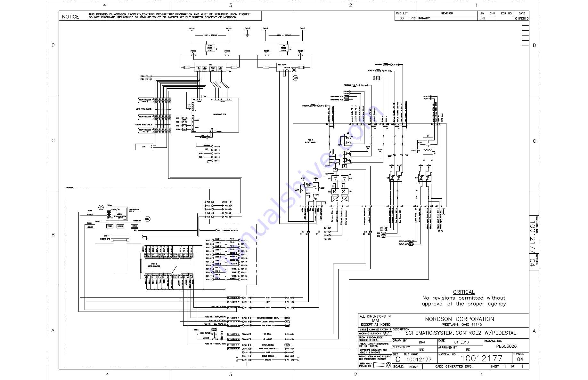Select the SHIELD GROUND wire label
This screenshot has height=380, width=588.
268,356
